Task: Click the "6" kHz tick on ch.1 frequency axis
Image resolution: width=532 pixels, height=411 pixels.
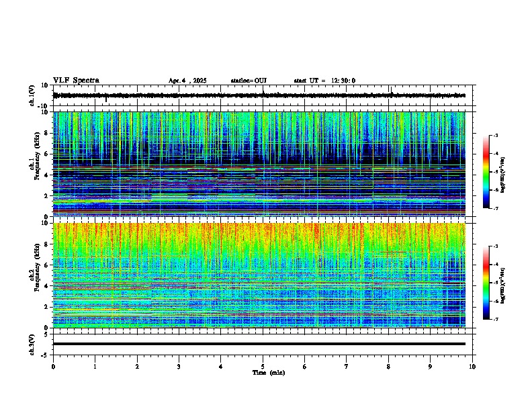Action: 47,154
